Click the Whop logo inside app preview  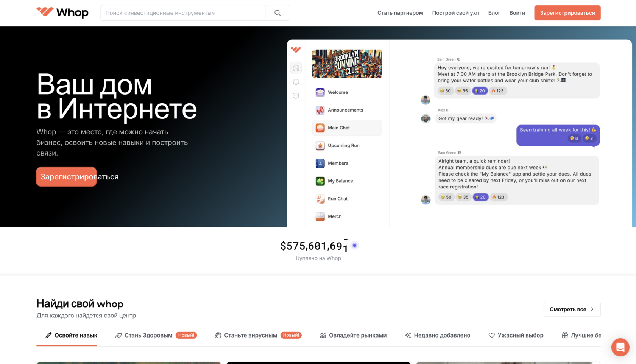pyautogui.click(x=296, y=50)
